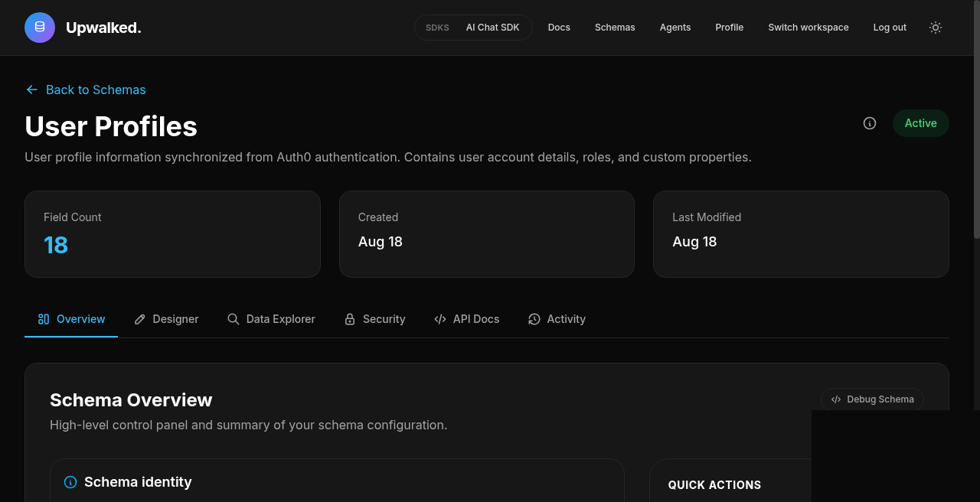This screenshot has width=980, height=502.
Task: Click the QUICK ACTIONS heading
Action: pos(714,485)
